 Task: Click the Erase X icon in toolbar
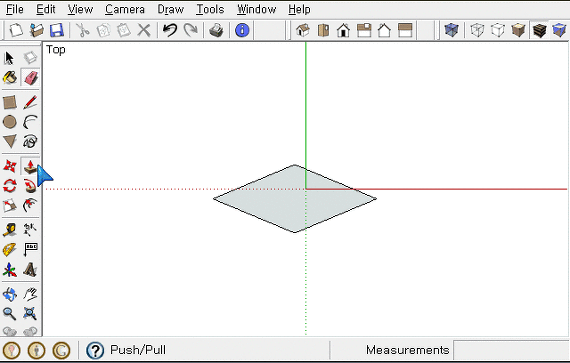pyautogui.click(x=144, y=30)
